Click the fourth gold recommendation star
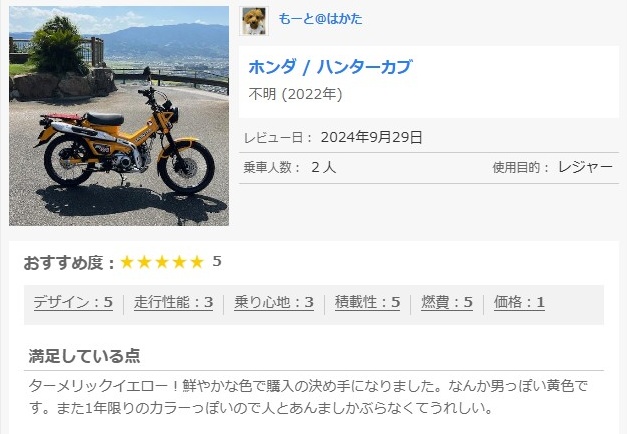The image size is (627, 434). [x=180, y=262]
